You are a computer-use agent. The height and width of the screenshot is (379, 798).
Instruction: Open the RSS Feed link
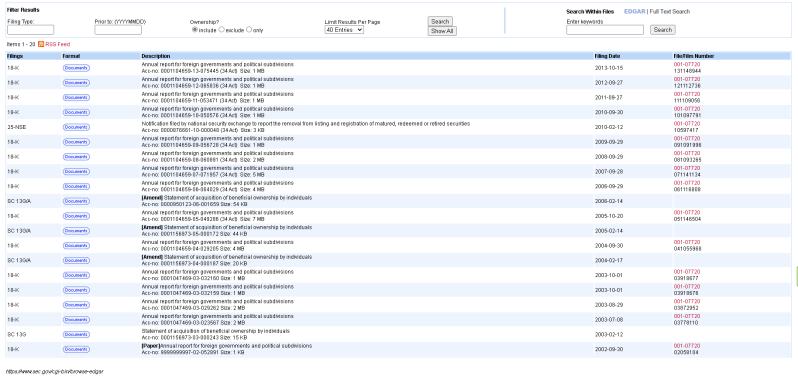coord(58,44)
